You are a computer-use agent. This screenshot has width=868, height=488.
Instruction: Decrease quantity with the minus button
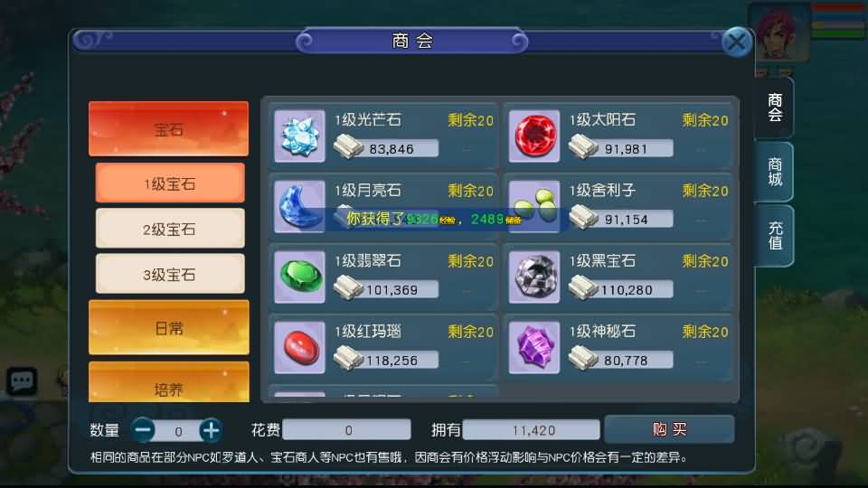tap(144, 430)
